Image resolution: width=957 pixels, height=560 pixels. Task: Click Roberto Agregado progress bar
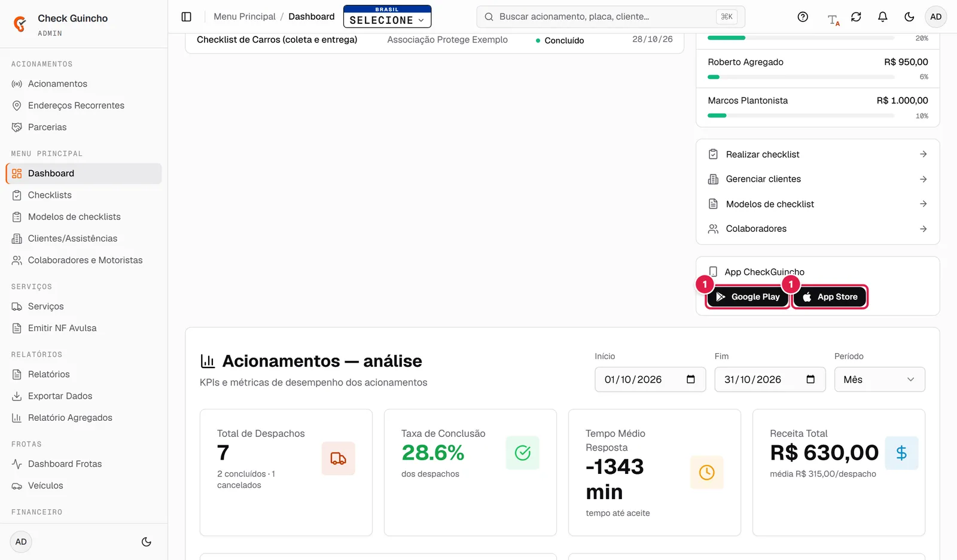click(801, 77)
